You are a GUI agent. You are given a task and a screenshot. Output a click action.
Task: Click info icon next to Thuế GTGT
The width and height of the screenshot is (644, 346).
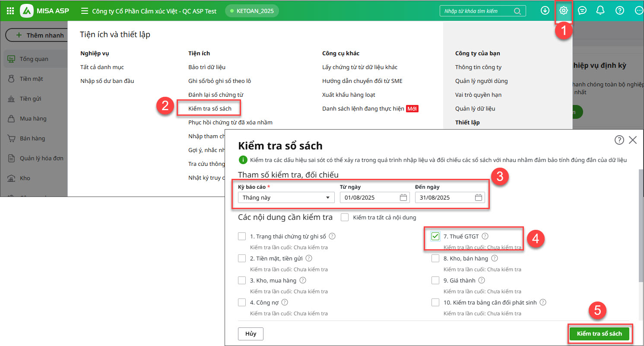[x=485, y=236]
